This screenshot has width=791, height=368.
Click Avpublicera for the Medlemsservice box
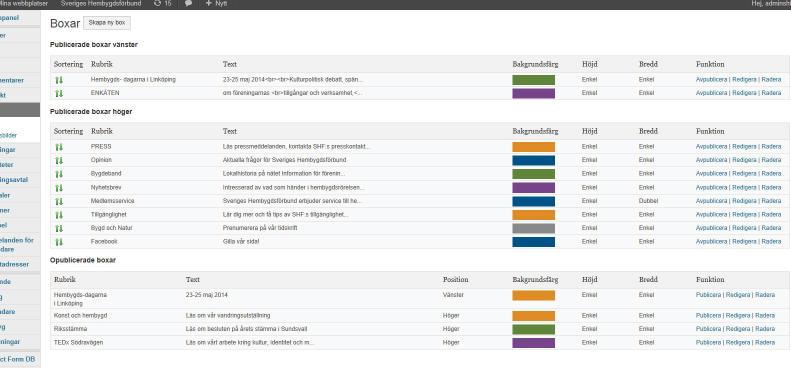(x=711, y=201)
